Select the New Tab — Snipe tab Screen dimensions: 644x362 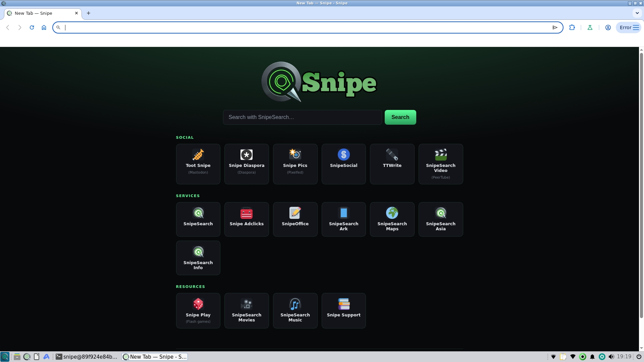[43, 13]
